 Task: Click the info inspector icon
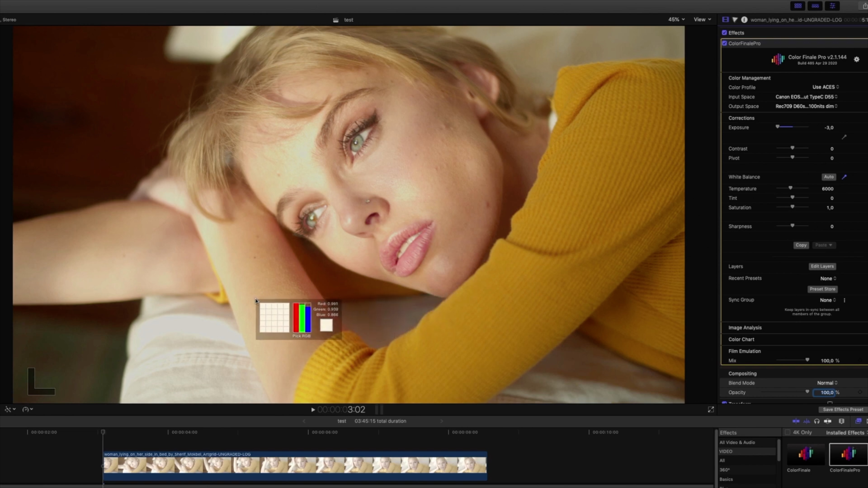[x=744, y=19]
